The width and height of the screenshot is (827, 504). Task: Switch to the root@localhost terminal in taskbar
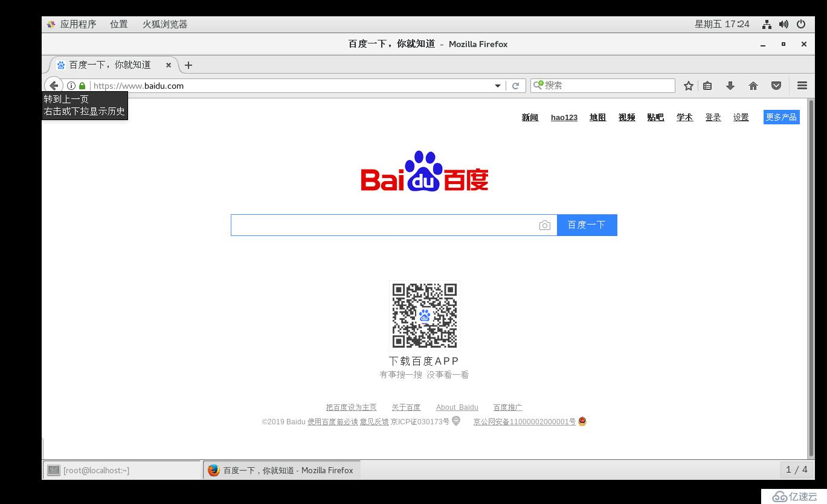(x=122, y=470)
